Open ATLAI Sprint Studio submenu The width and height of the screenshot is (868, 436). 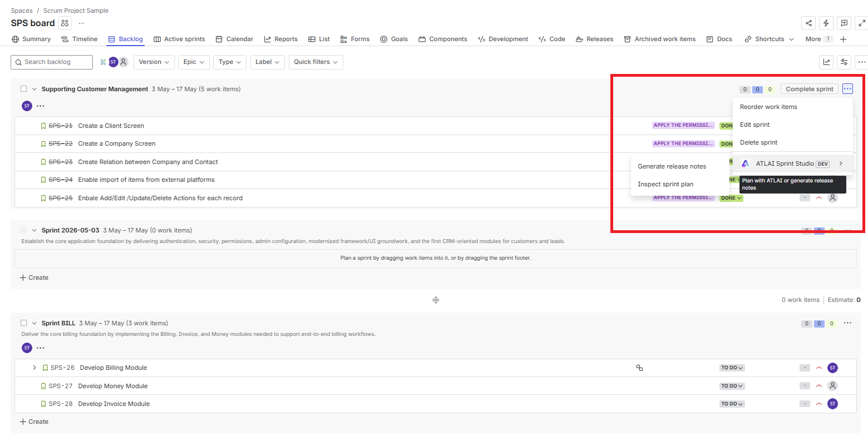click(x=792, y=163)
